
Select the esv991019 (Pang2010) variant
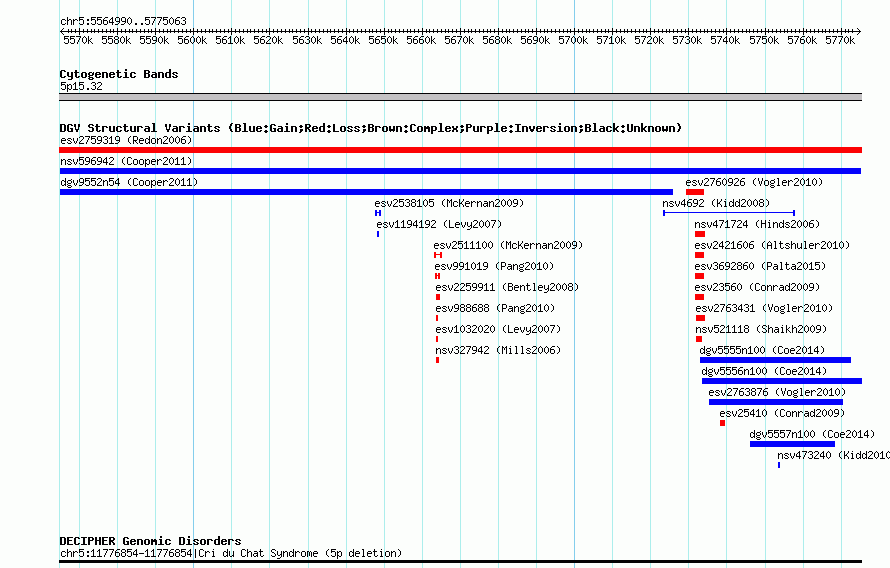pyautogui.click(x=494, y=266)
